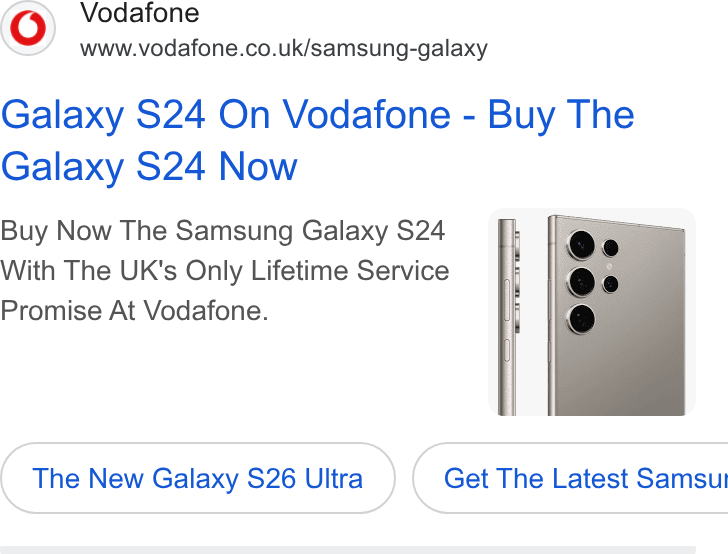The width and height of the screenshot is (728, 554).
Task: Open the Get The Latest Samsung chip
Action: click(x=570, y=478)
